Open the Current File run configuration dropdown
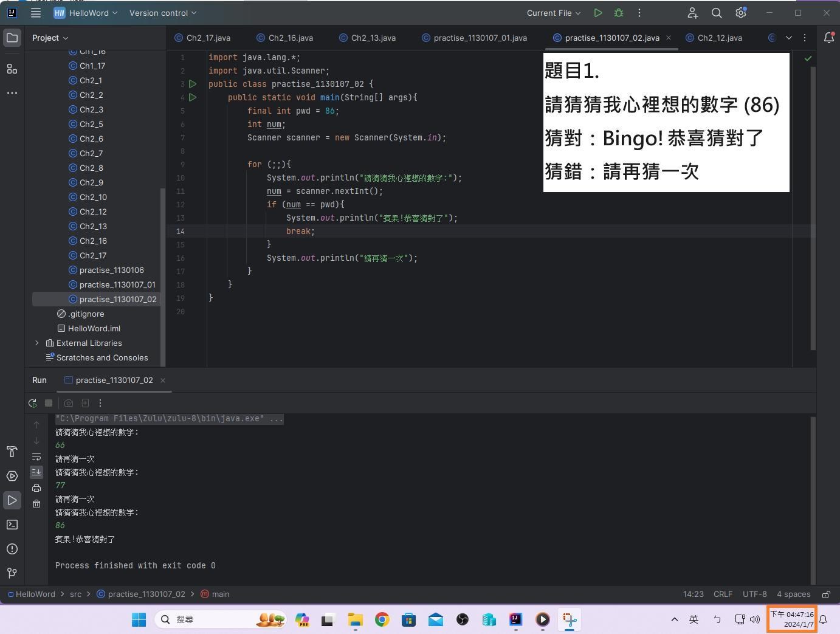 click(x=553, y=13)
